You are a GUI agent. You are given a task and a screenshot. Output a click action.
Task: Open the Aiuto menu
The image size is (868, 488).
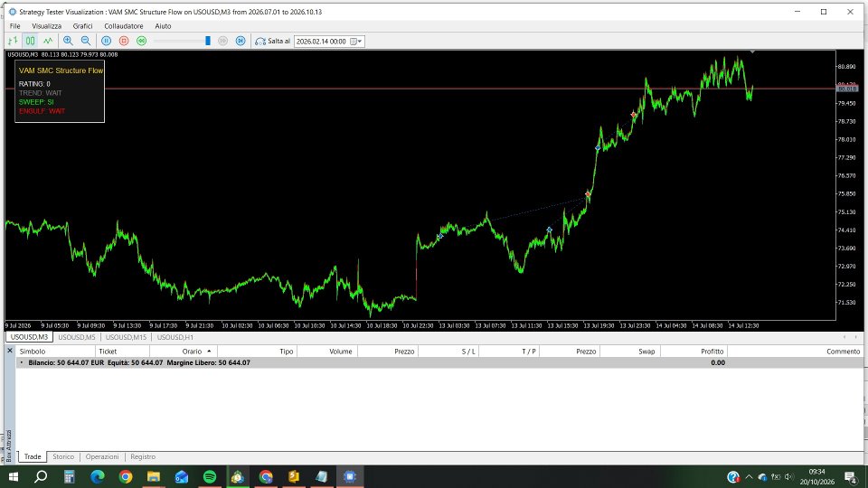(x=163, y=26)
